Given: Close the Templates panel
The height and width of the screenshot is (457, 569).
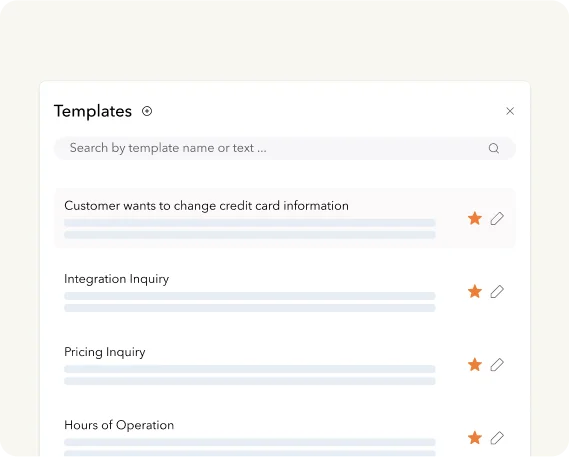Looking at the screenshot, I should [510, 111].
